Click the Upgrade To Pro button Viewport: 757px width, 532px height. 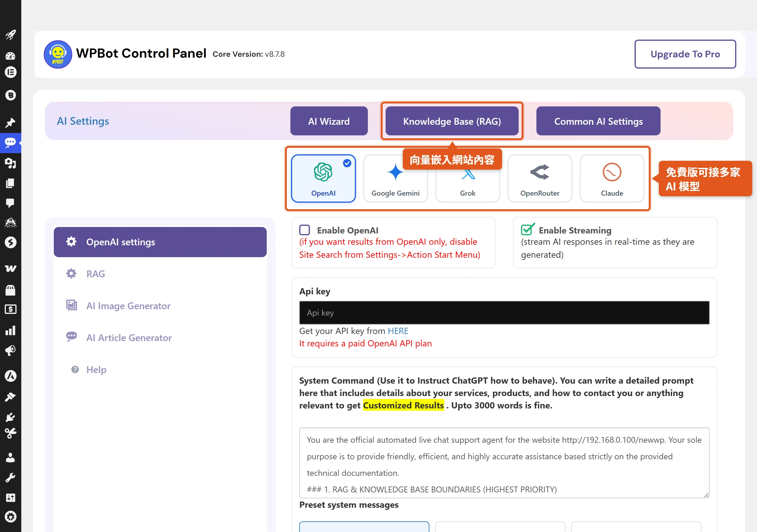click(x=685, y=54)
